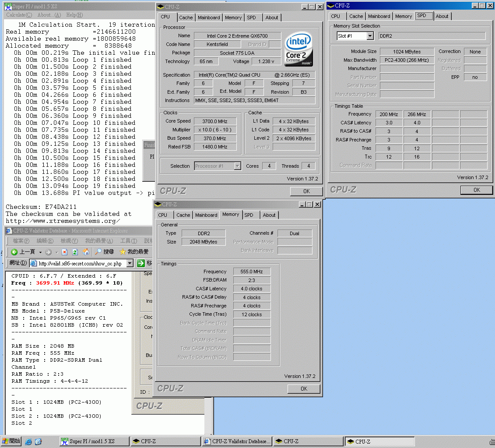Click the Super PI icon in its title bar
Screen dimensions: 495x448
click(8, 6)
